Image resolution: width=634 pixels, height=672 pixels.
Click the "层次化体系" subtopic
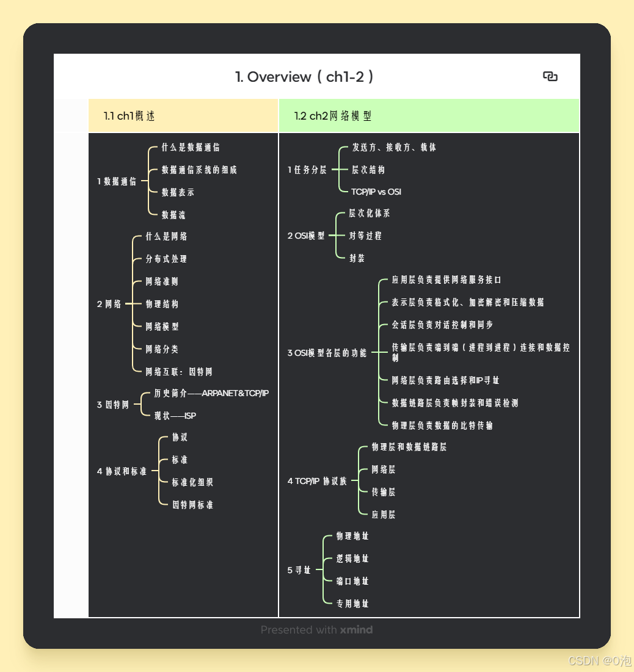pos(370,213)
